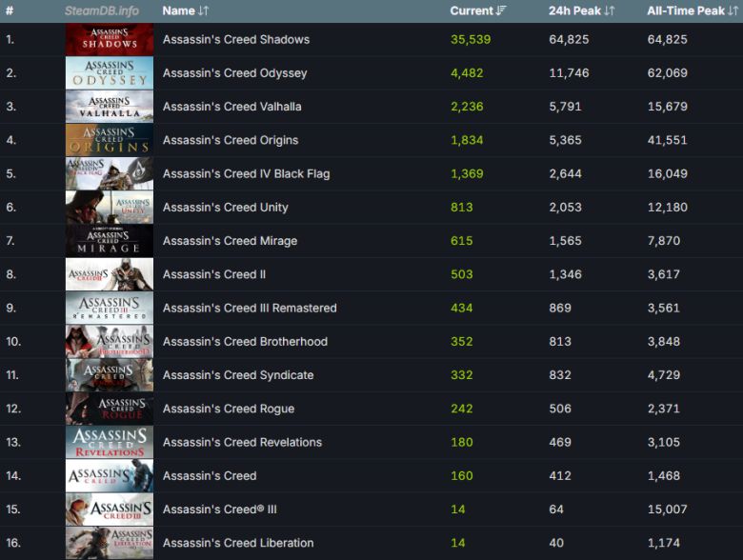Open Assassin's Creed Shadows thumbnail
This screenshot has height=560, width=743.
(x=109, y=40)
